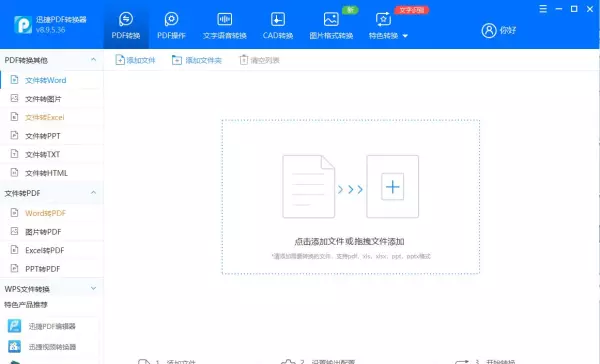
Task: Click the 添加文件 button
Action: point(135,60)
